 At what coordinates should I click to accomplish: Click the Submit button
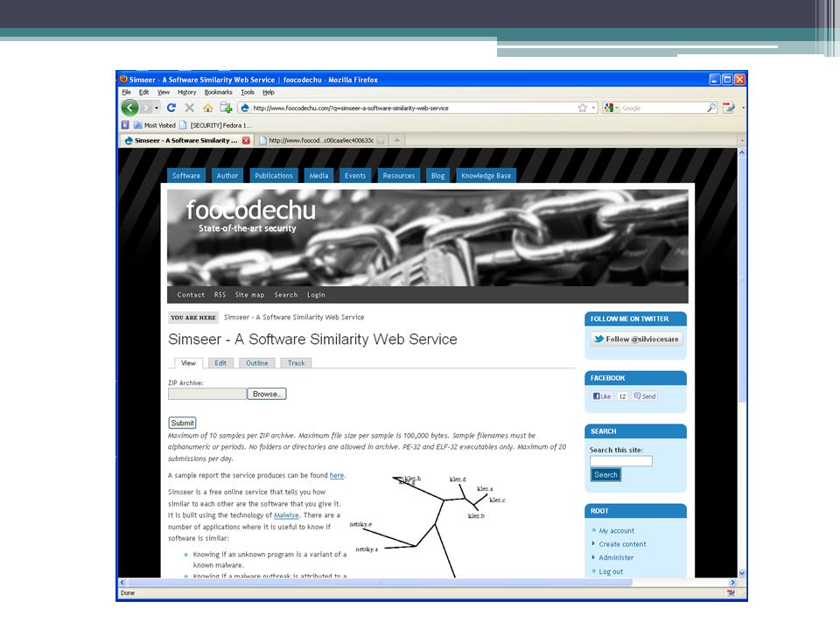pos(182,423)
